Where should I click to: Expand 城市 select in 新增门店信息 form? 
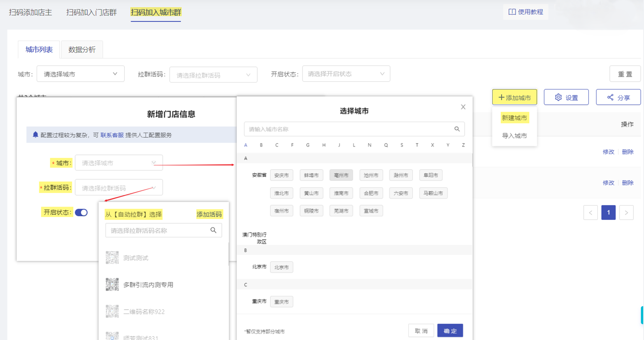tap(119, 163)
